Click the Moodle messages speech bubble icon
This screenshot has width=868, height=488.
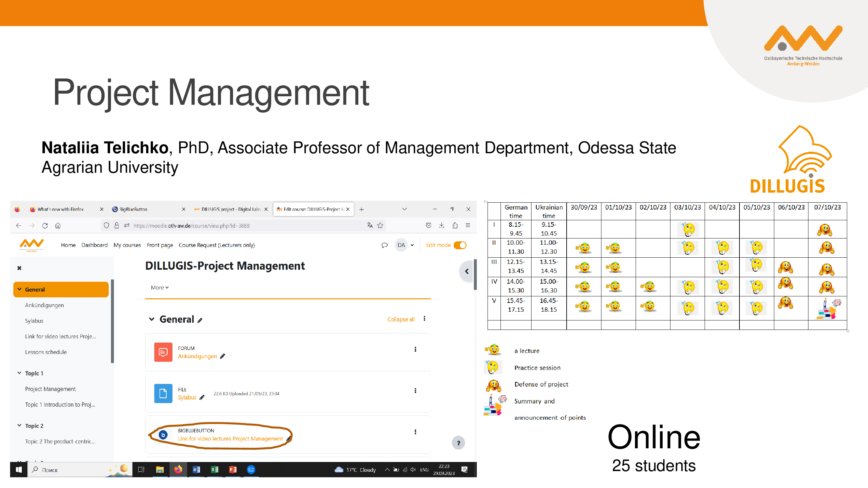[x=384, y=245]
